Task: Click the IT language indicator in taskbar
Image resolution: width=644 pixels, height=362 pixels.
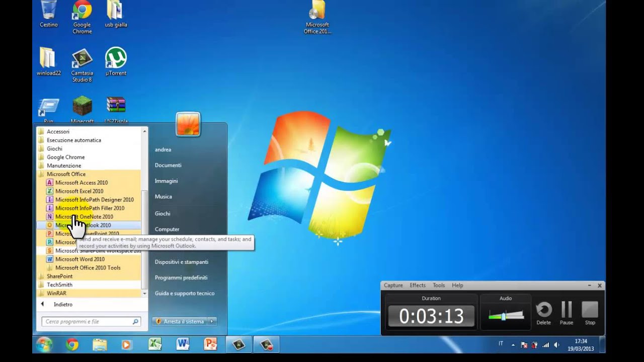Action: pos(501,344)
